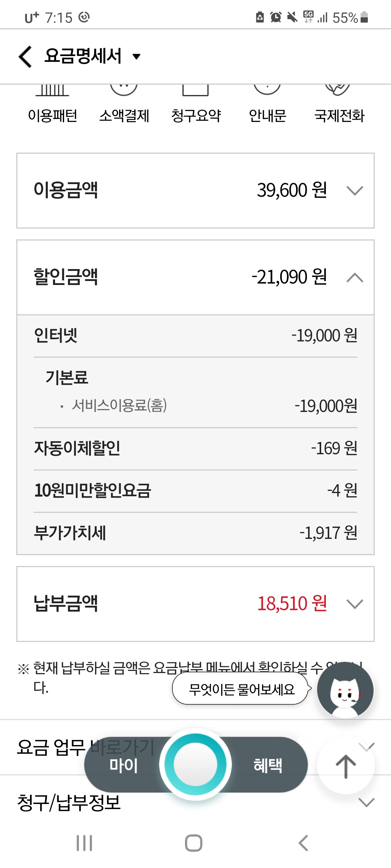Tap the chatbot cat avatar icon
Viewport: 391px width, 868px height.
coord(345,690)
